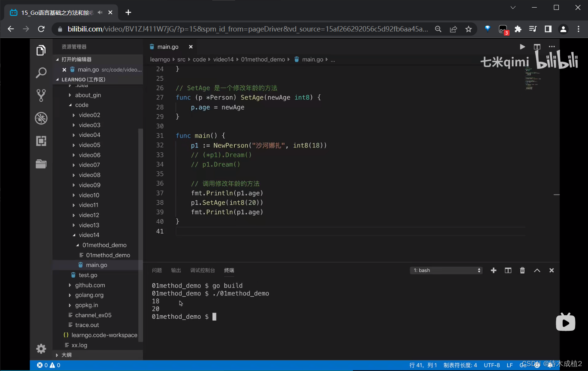Switch to the 问题 panel tab
Screen dimensions: 588x371
(157, 270)
